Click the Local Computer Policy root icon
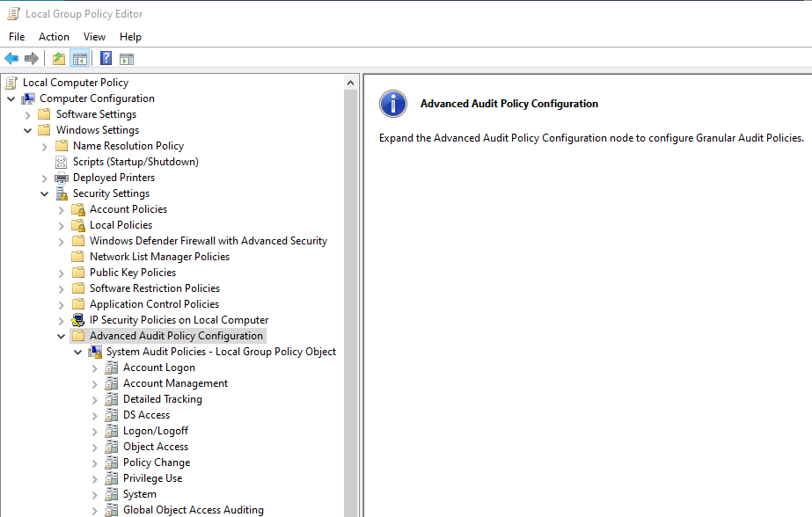812x517 pixels. coord(11,83)
